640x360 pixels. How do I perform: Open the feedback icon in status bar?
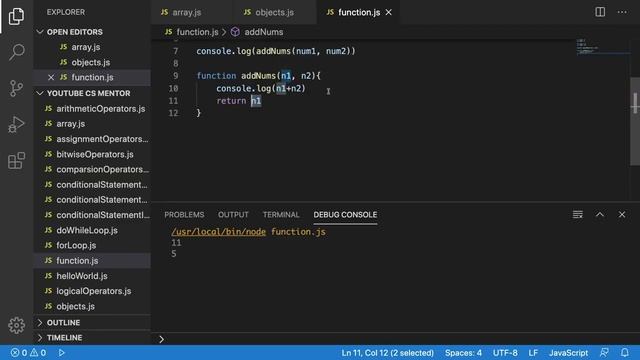[604, 353]
